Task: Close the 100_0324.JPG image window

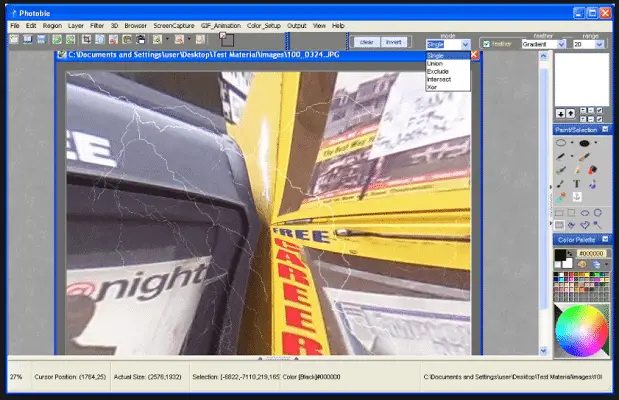Action: tap(475, 55)
